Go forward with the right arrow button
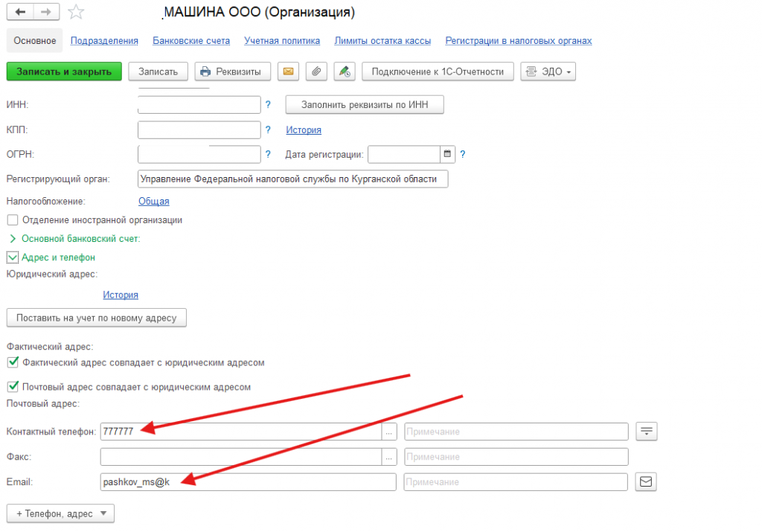Viewport: 762px width, 532px height. point(46,12)
